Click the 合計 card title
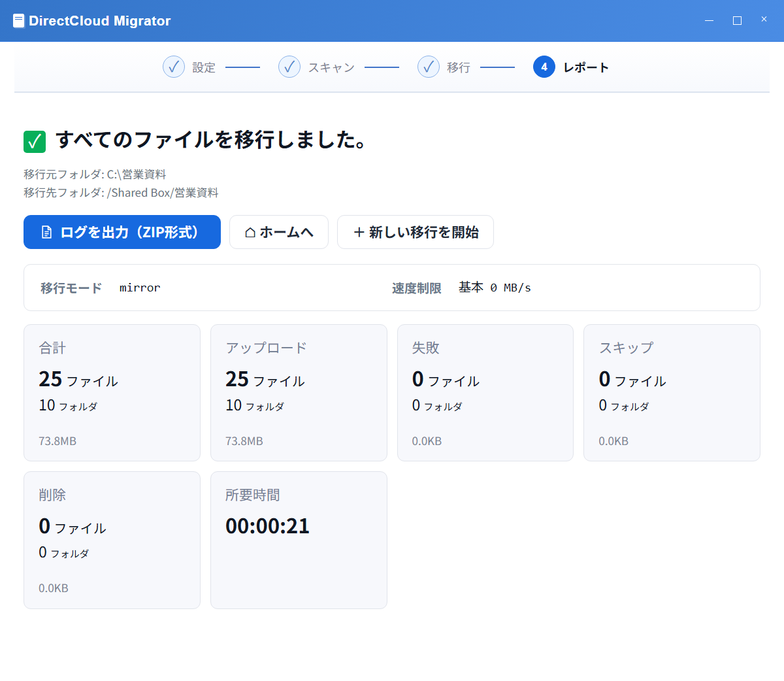The width and height of the screenshot is (784, 681). [52, 348]
